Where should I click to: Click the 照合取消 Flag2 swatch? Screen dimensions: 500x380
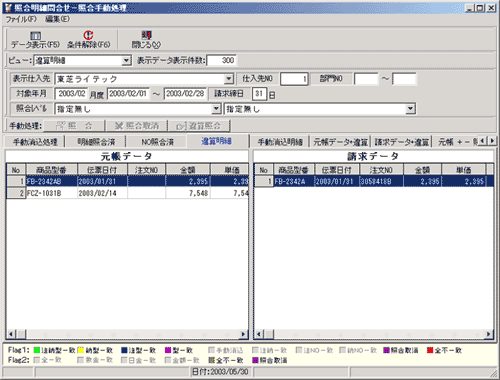(x=255, y=360)
